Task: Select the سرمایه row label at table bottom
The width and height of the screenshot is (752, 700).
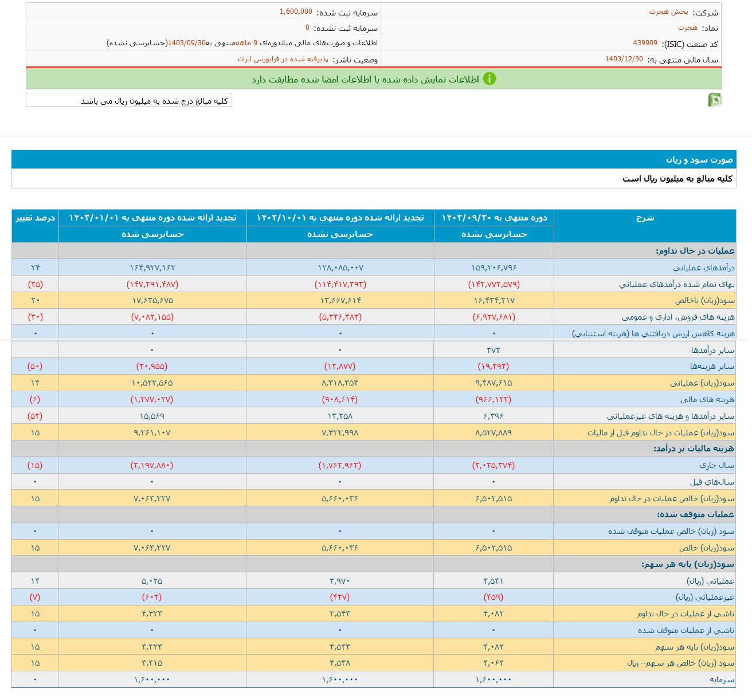Action: click(x=722, y=679)
